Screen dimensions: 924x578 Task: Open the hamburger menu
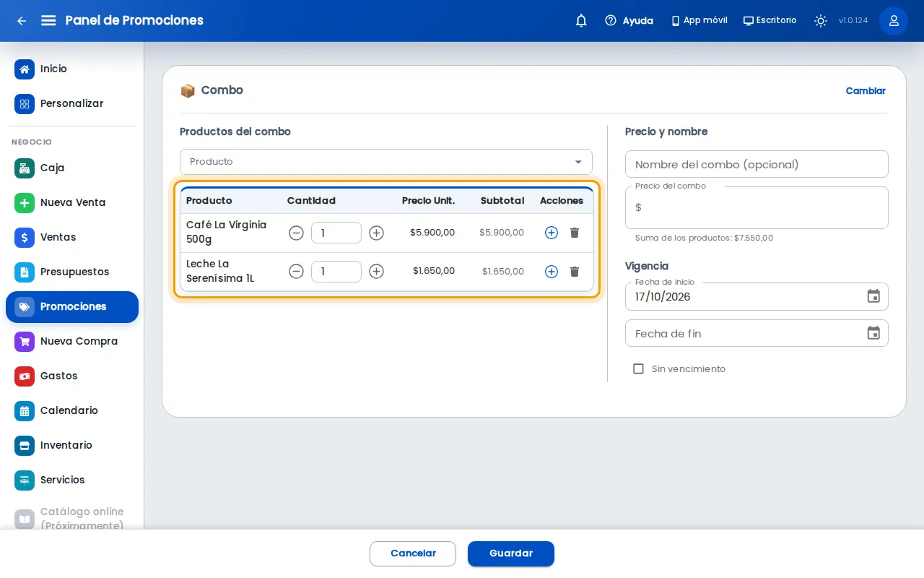tap(48, 20)
